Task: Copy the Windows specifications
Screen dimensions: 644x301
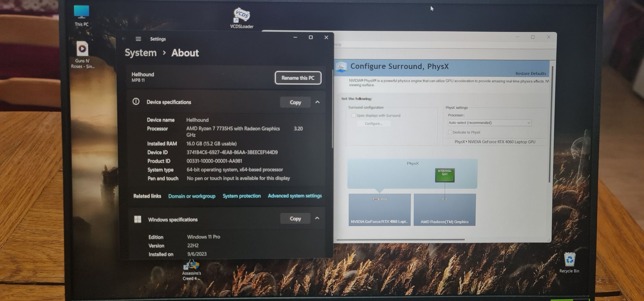Action: (x=295, y=218)
